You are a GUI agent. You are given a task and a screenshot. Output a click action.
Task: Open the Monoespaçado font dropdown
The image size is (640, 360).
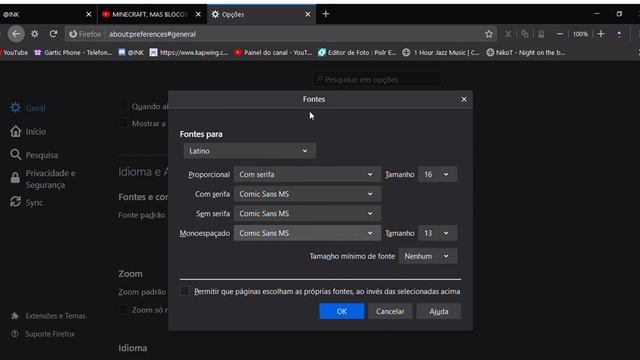point(307,233)
